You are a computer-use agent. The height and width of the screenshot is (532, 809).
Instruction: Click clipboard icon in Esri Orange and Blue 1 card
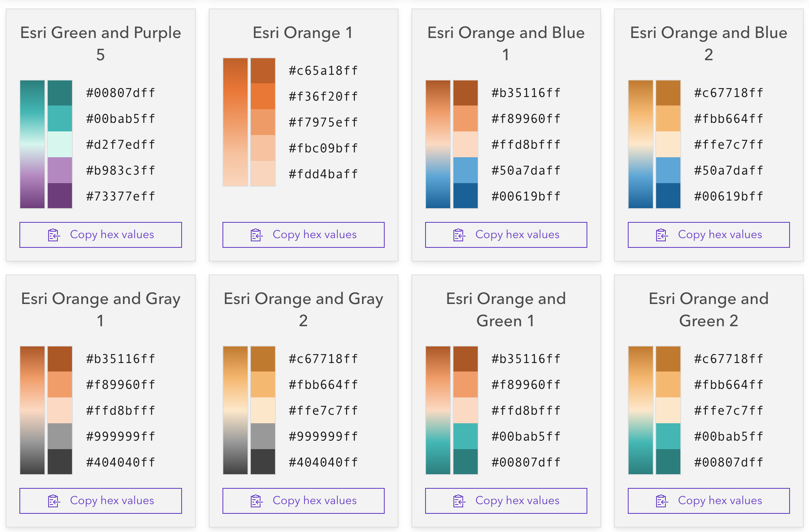[459, 235]
